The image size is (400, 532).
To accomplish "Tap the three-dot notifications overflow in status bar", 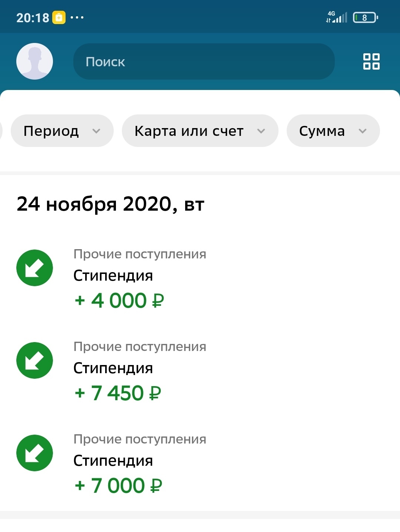I will pyautogui.click(x=77, y=17).
